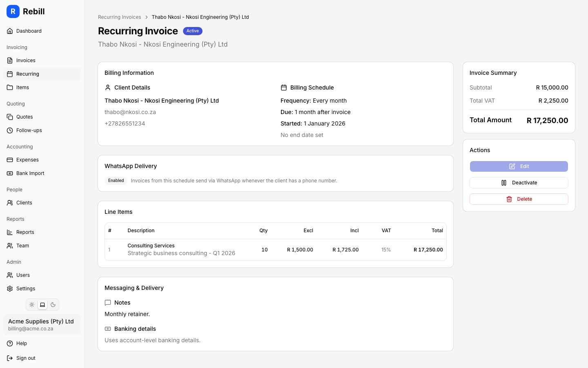This screenshot has width=588, height=368.
Task: Click the Edit button
Action: [519, 166]
